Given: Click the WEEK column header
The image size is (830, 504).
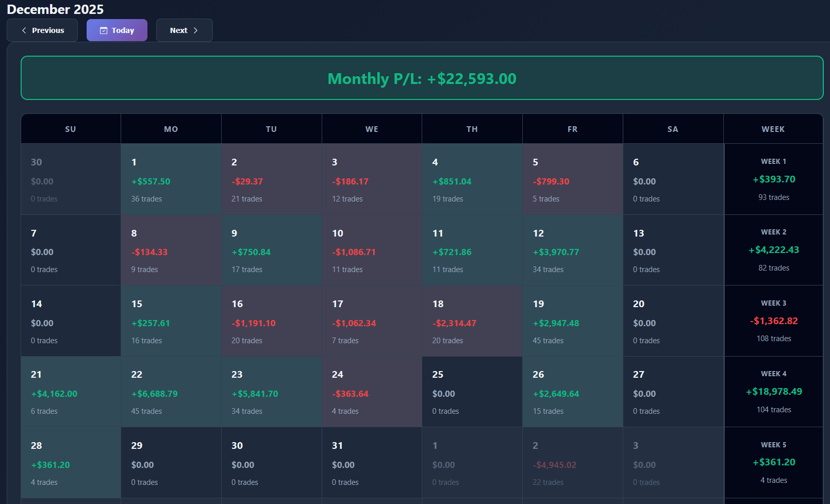Looking at the screenshot, I should coord(773,129).
